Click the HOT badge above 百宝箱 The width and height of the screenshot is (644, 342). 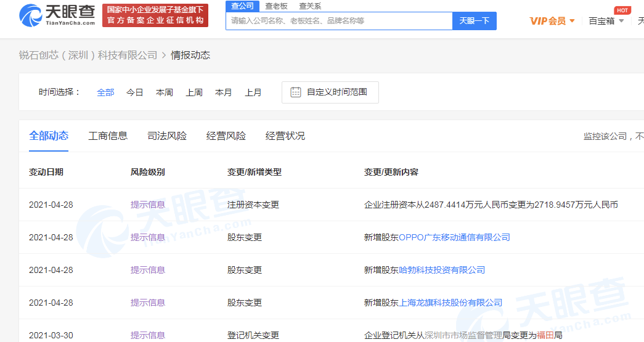(x=622, y=10)
